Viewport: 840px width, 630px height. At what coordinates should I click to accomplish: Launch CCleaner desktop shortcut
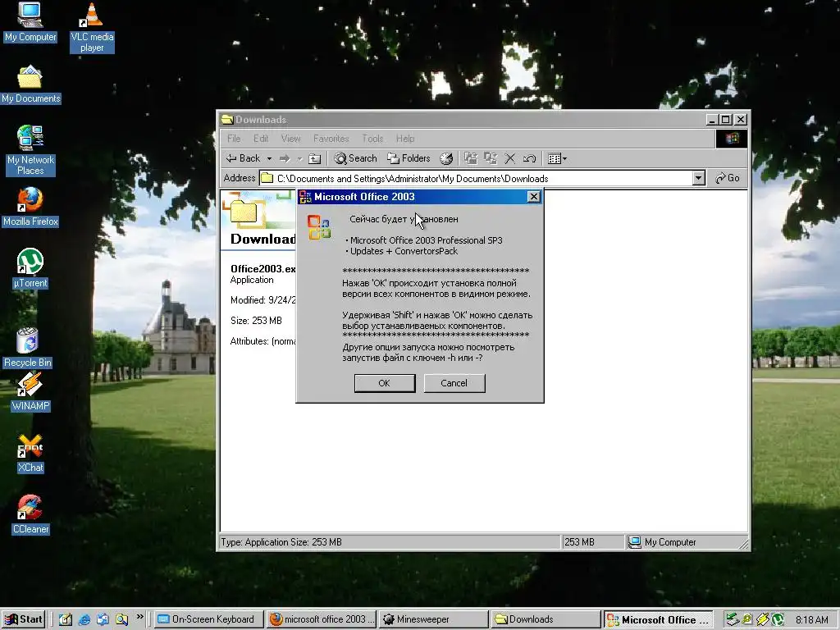click(x=30, y=515)
